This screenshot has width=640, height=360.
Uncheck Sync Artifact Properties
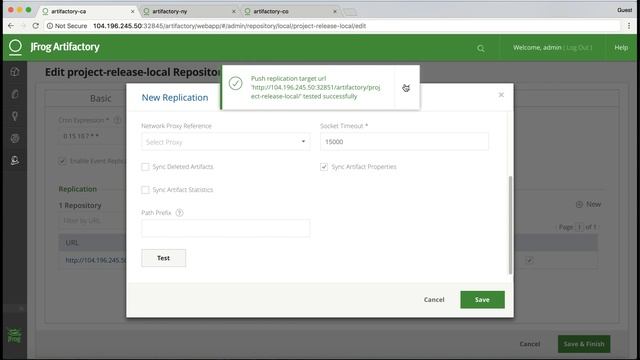[324, 167]
